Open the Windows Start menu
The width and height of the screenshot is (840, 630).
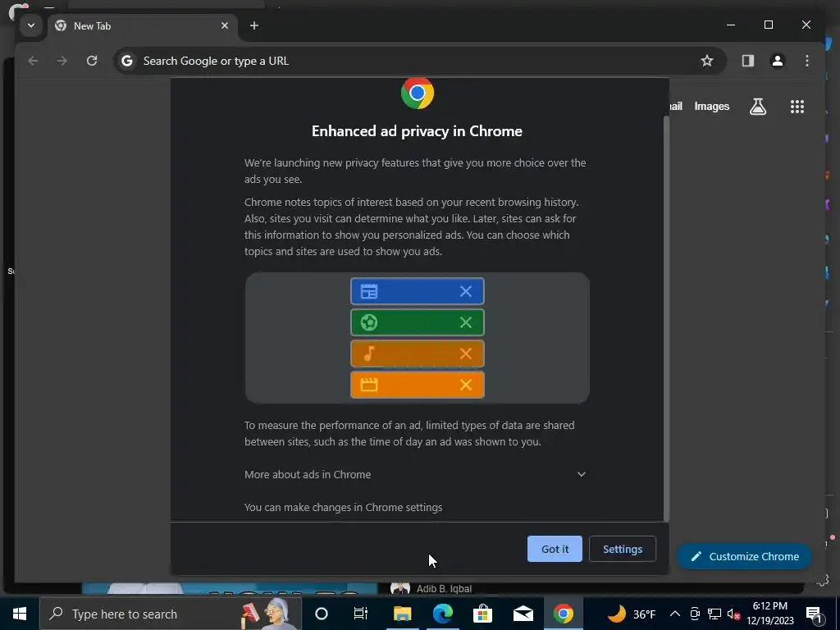pyautogui.click(x=20, y=614)
